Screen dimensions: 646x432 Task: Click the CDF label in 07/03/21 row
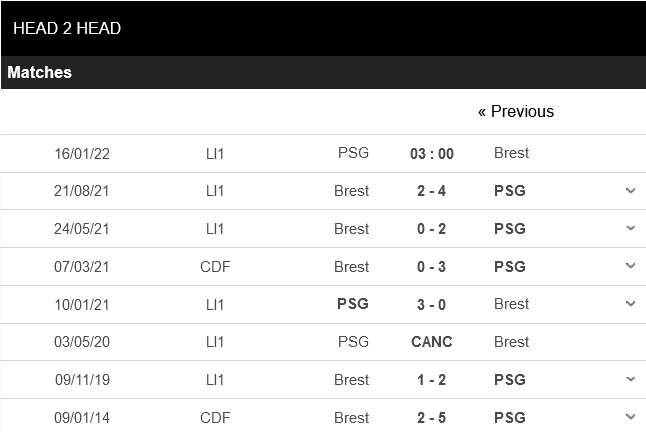(215, 267)
